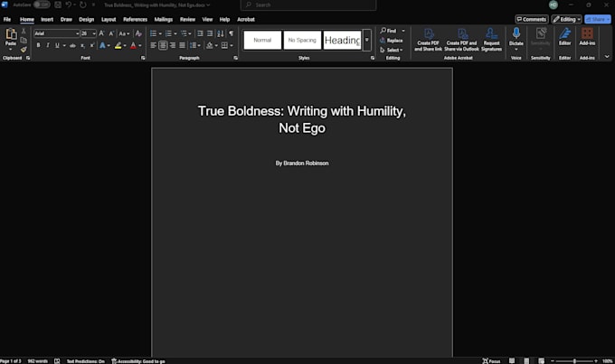The height and width of the screenshot is (364, 615).
Task: Apply yellow text highlight color
Action: tap(118, 45)
